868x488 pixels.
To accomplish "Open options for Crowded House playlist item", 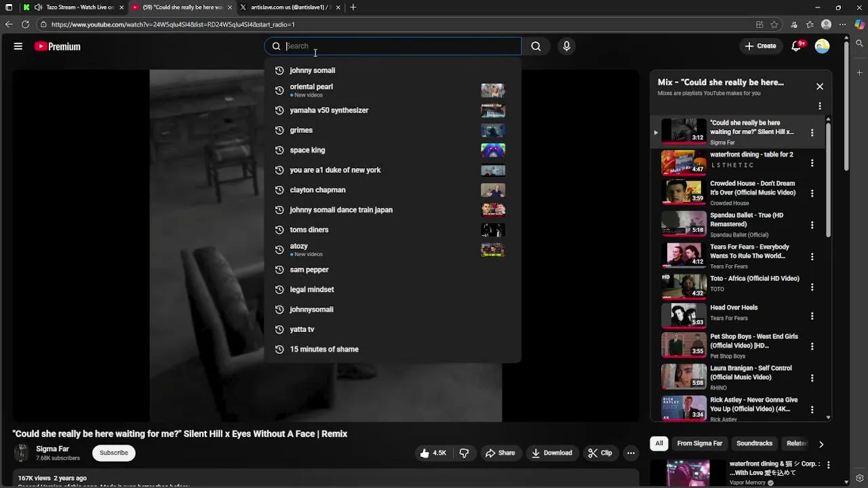I will 812,193.
